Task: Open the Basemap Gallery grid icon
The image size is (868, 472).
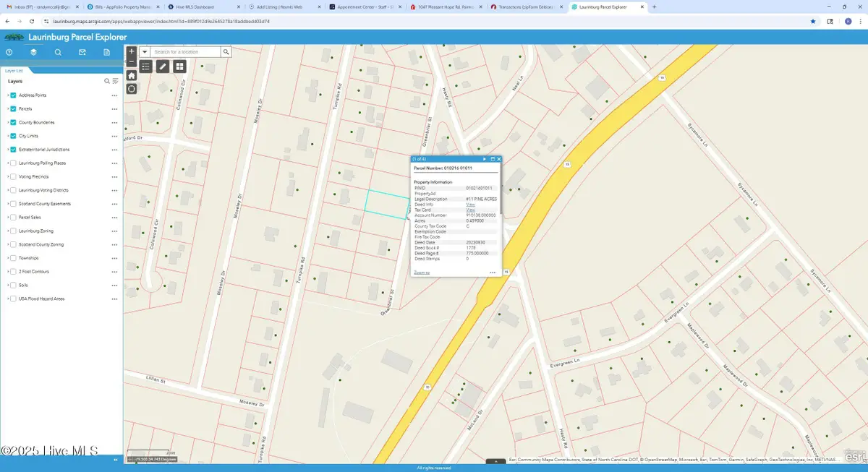Action: pos(179,66)
